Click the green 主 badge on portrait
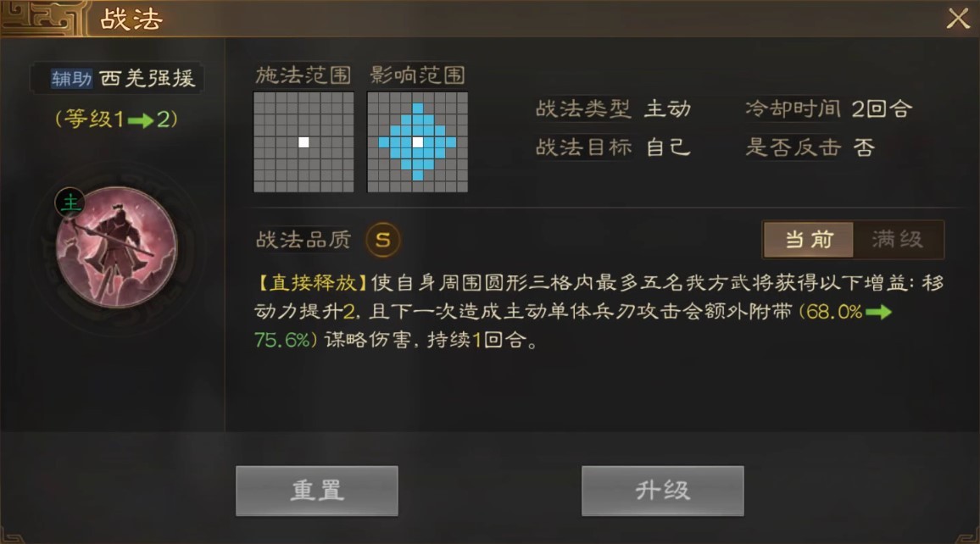980x544 pixels. click(70, 203)
